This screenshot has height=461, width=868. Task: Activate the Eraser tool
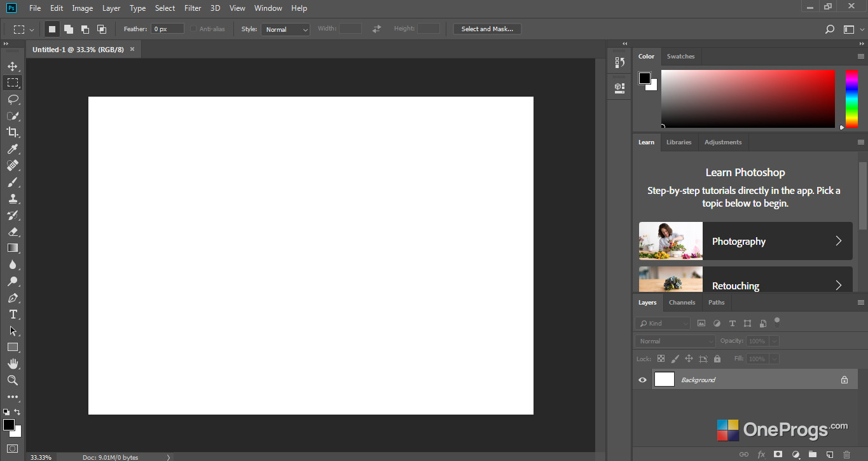(x=13, y=231)
